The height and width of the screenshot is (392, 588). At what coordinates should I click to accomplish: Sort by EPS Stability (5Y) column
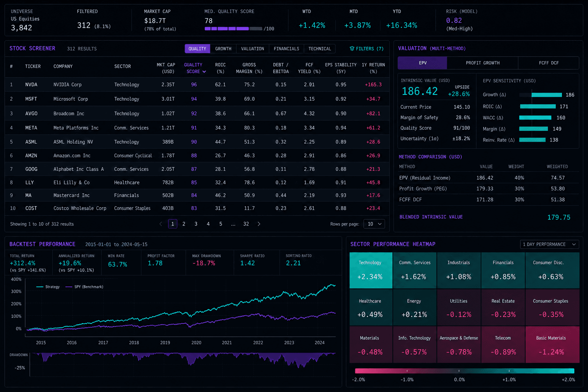tap(341, 68)
